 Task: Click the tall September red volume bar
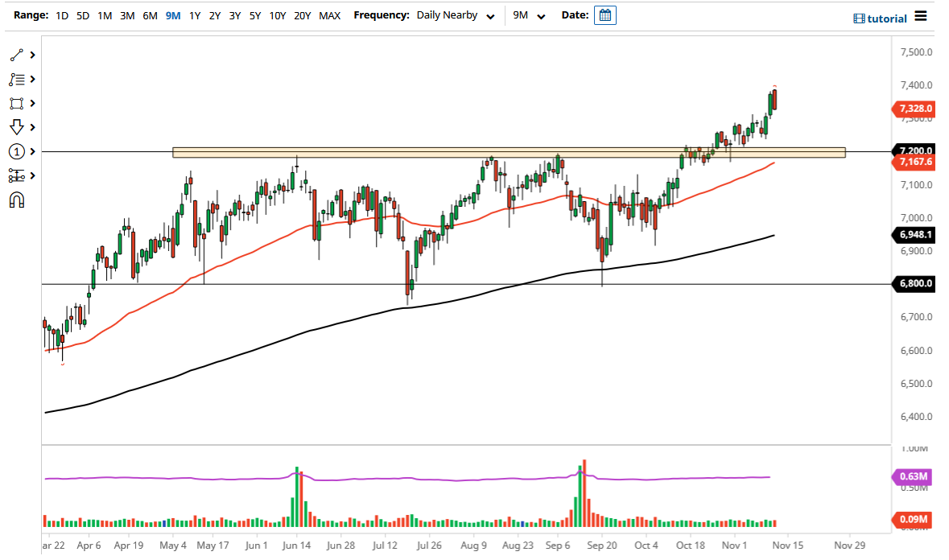[x=584, y=493]
